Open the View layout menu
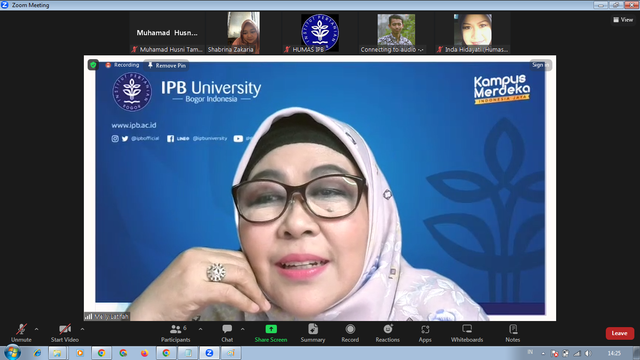Image resolution: width=640 pixels, height=360 pixels. click(x=623, y=20)
